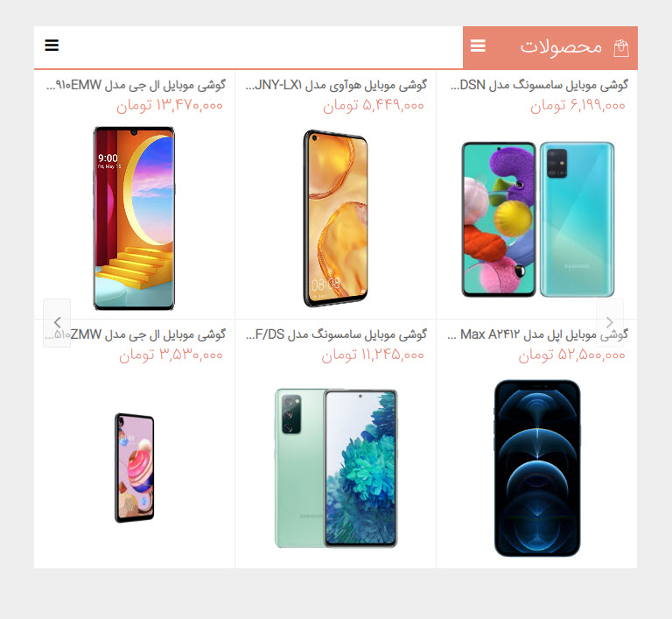Open Apple Max A2412 phone title link
The height and width of the screenshot is (619, 672).
pyautogui.click(x=537, y=334)
